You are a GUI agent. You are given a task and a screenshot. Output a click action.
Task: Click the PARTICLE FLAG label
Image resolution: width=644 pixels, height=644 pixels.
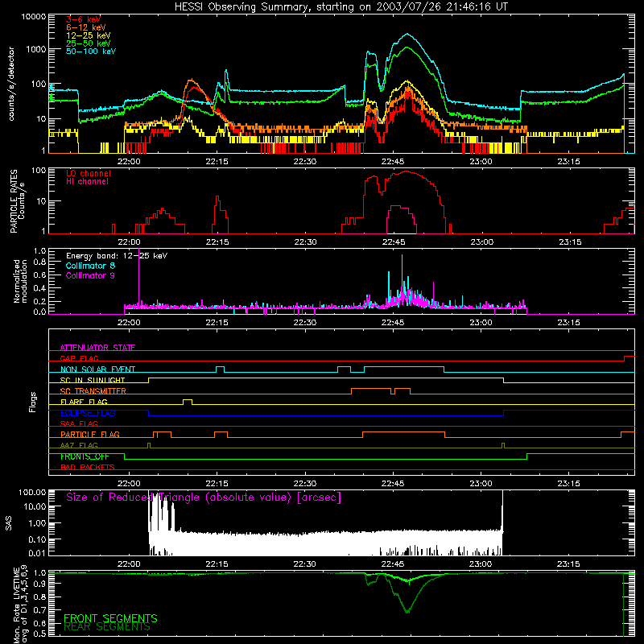click(90, 434)
